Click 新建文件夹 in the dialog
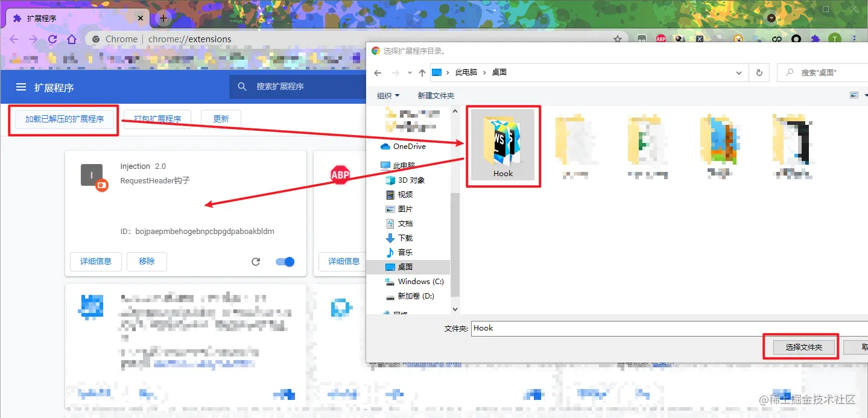The image size is (868, 418). point(436,95)
